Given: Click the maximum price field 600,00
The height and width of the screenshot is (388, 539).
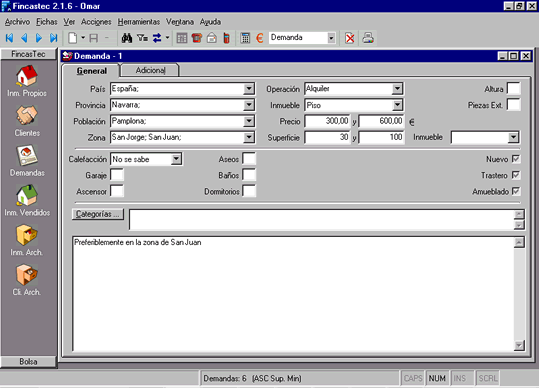Looking at the screenshot, I should click(381, 121).
